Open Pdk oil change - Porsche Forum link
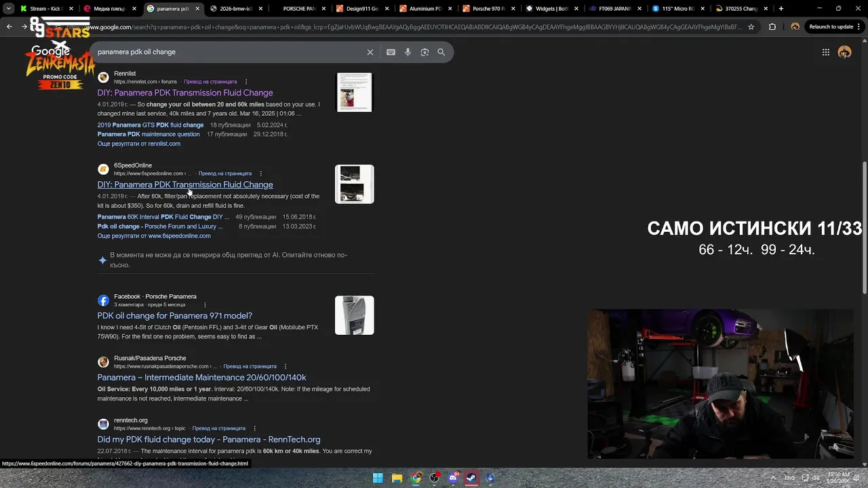 160,226
